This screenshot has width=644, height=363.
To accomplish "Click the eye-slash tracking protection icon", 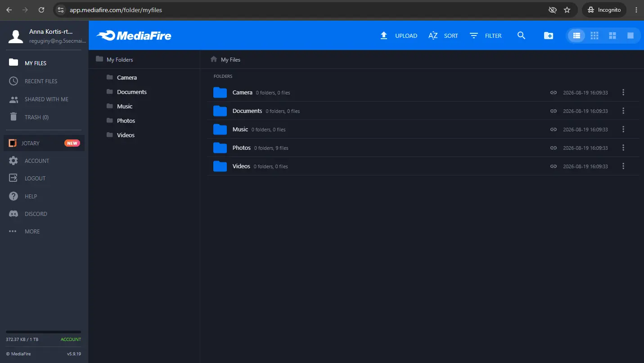I will point(552,10).
